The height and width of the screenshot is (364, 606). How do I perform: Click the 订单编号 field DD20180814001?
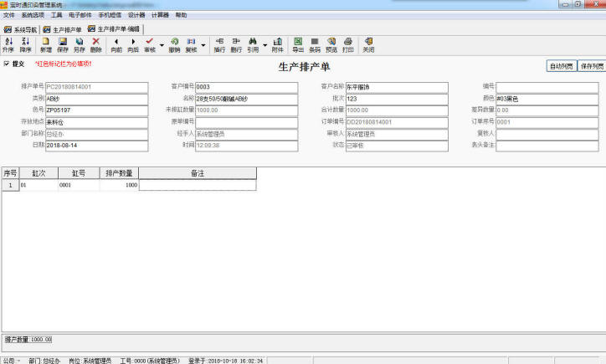pos(397,122)
